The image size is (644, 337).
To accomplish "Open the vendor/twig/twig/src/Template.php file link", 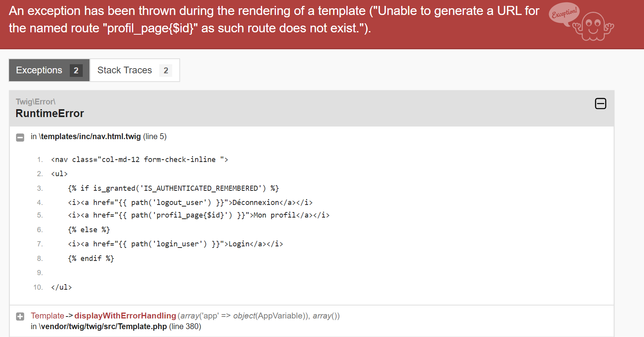I will click(x=103, y=326).
